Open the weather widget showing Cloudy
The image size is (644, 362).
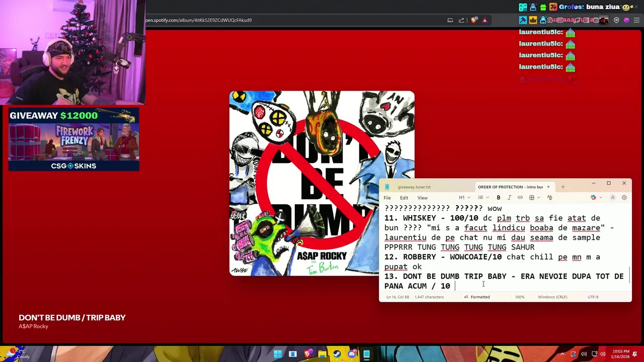pyautogui.click(x=18, y=354)
